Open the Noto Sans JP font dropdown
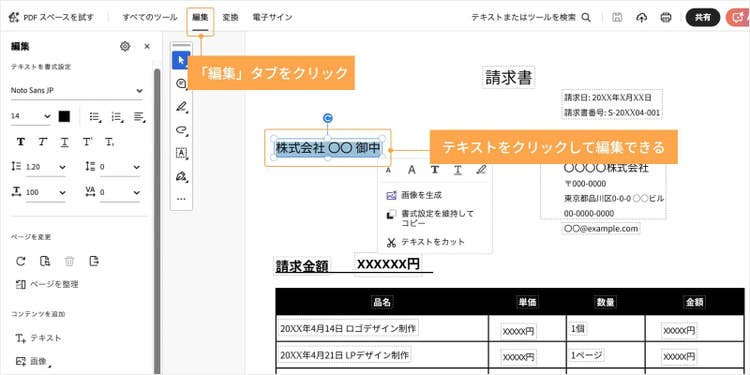This screenshot has width=750, height=375. [x=77, y=90]
